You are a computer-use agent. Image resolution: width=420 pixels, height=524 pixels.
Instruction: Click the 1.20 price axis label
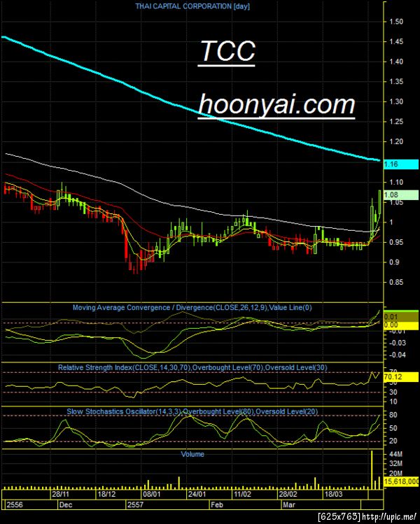pyautogui.click(x=396, y=142)
